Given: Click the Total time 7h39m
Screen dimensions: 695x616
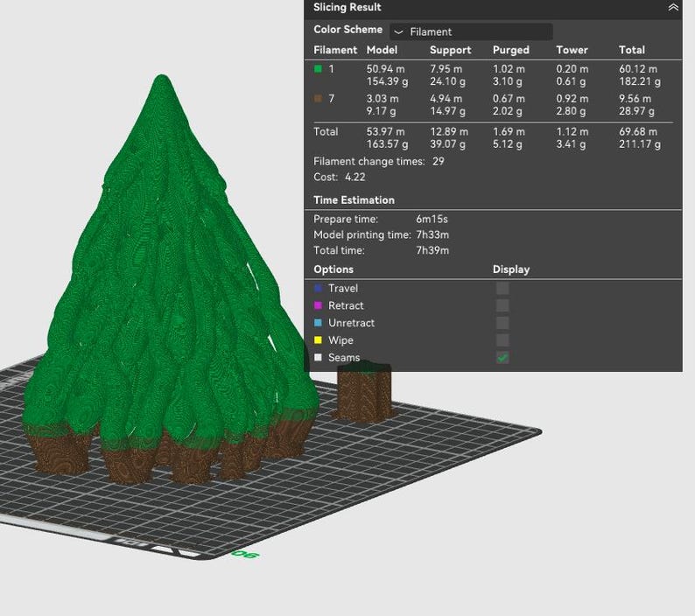Looking at the screenshot, I should (x=432, y=250).
